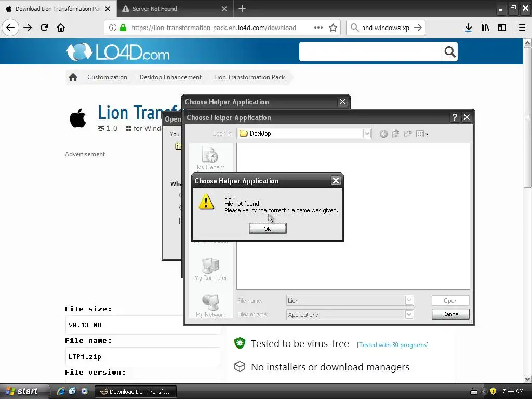Click the green virus-free shield icon
Viewport: 532px width, 399px height.
[x=240, y=343]
